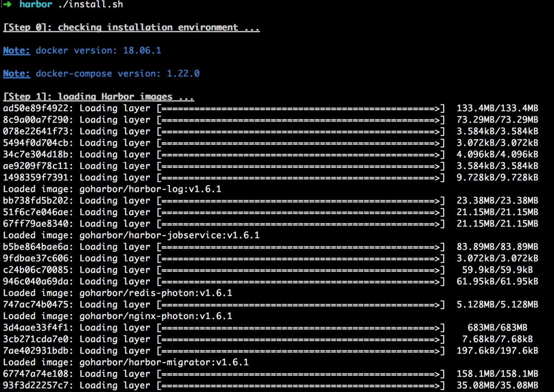The height and width of the screenshot is (392, 554).
Task: Click the 133.4MB/133.4MB size value
Action: pyautogui.click(x=497, y=108)
